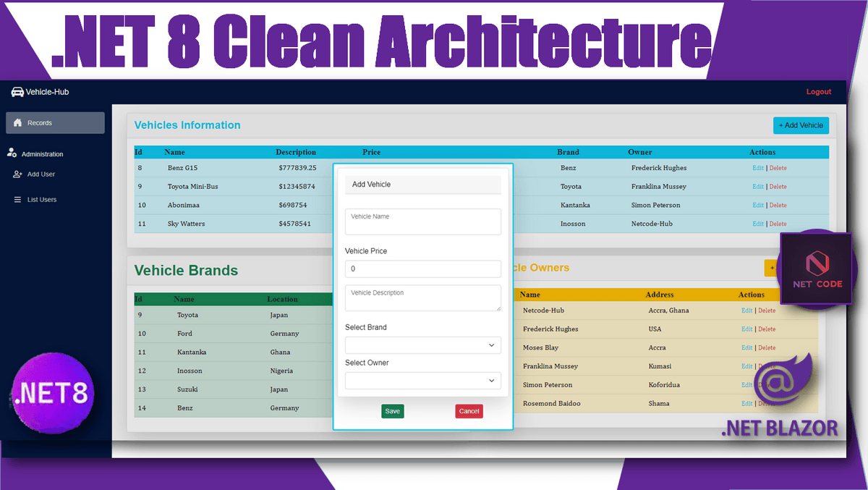Edit the Benz G15 vehicle row
The image size is (868, 490).
coord(758,168)
